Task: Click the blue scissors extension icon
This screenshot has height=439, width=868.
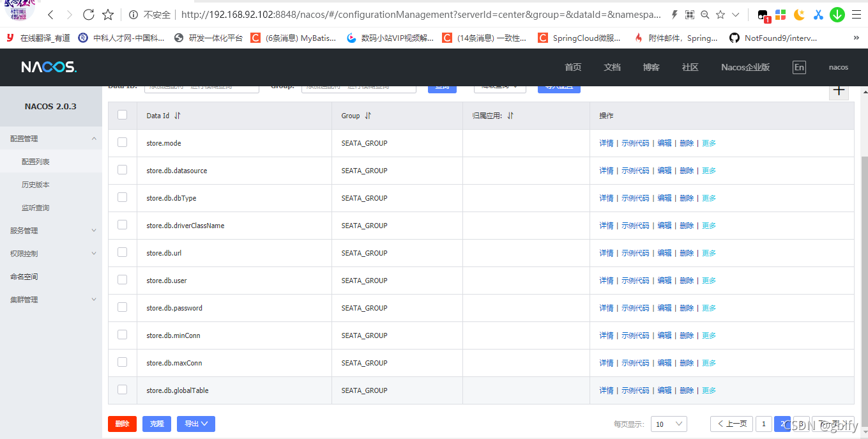Action: [818, 15]
